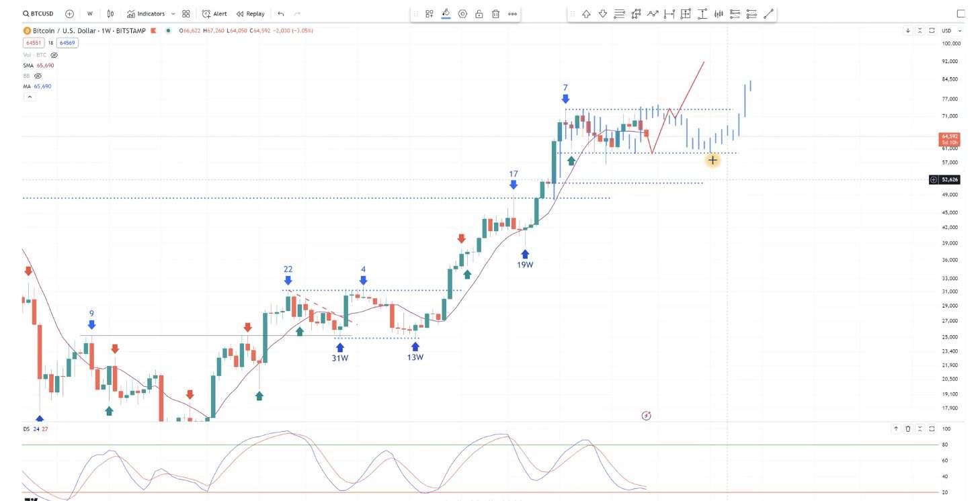The height and width of the screenshot is (501, 980).
Task: Open the BTCUSD symbol search
Action: pos(38,13)
